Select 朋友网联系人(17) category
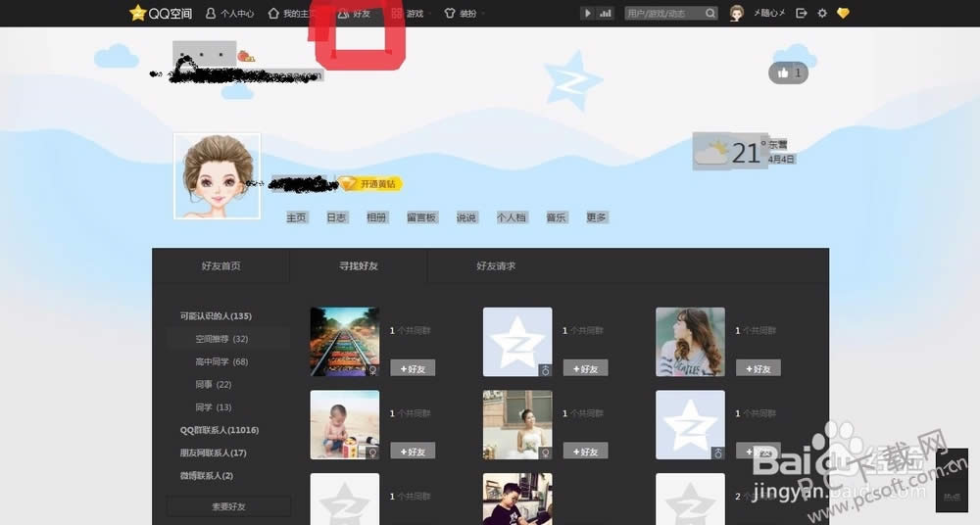980x525 pixels. click(x=213, y=453)
